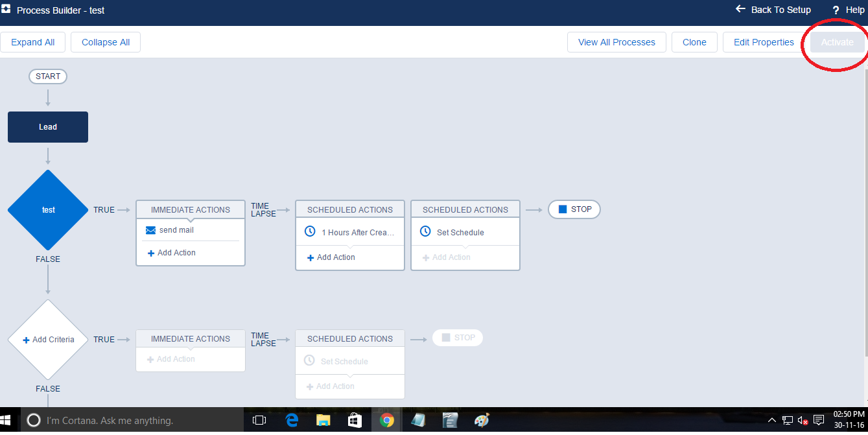
Task: Click the greyed clock icon in the lower Scheduled Actions
Action: coord(309,360)
